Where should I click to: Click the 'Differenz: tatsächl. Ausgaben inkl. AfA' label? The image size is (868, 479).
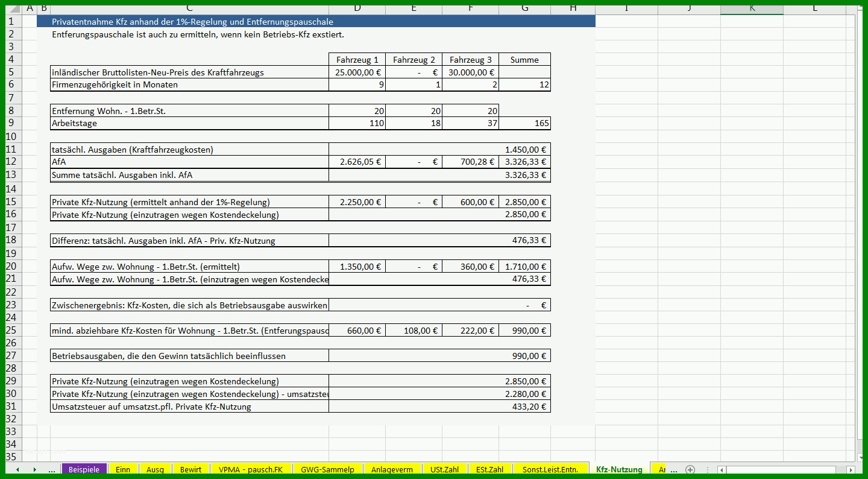(x=189, y=241)
